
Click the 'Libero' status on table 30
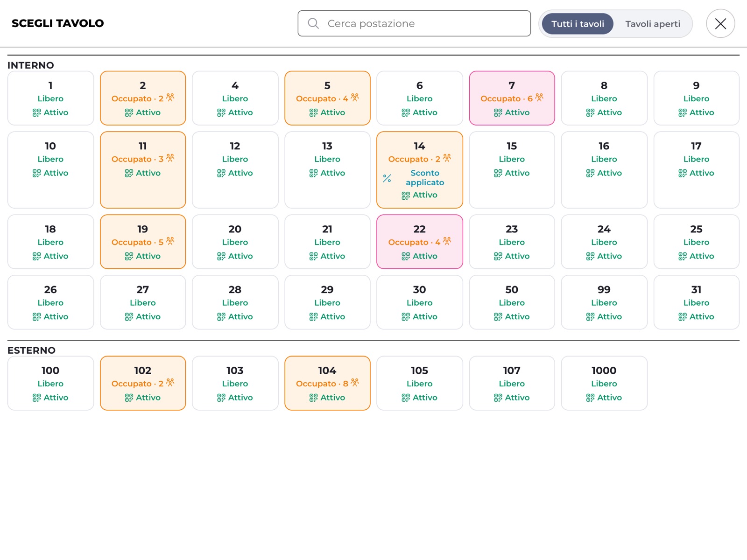click(x=420, y=303)
